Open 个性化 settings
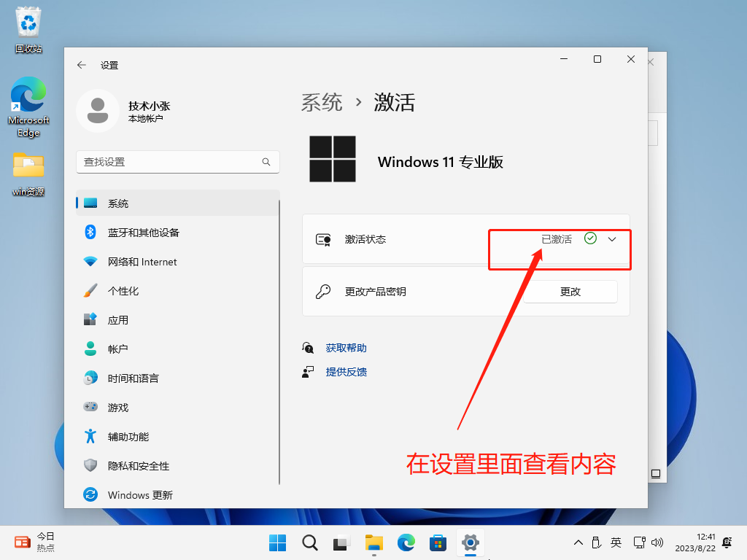 pyautogui.click(x=178, y=291)
